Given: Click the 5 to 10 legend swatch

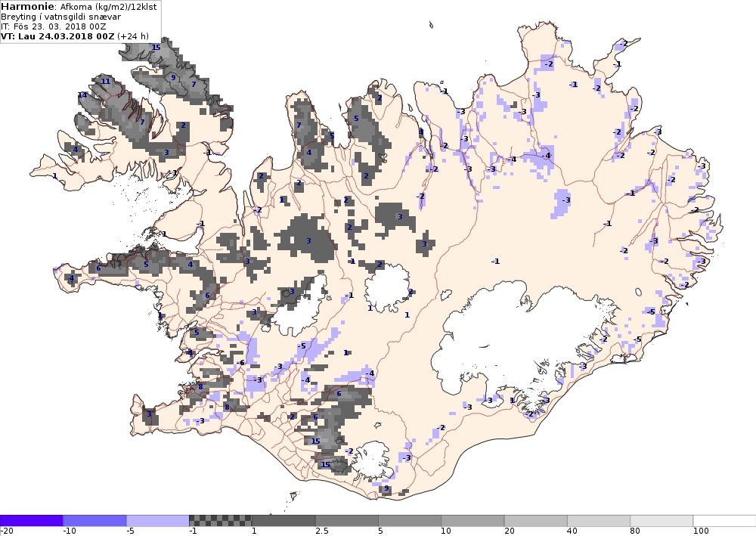Looking at the screenshot, I should (x=410, y=521).
